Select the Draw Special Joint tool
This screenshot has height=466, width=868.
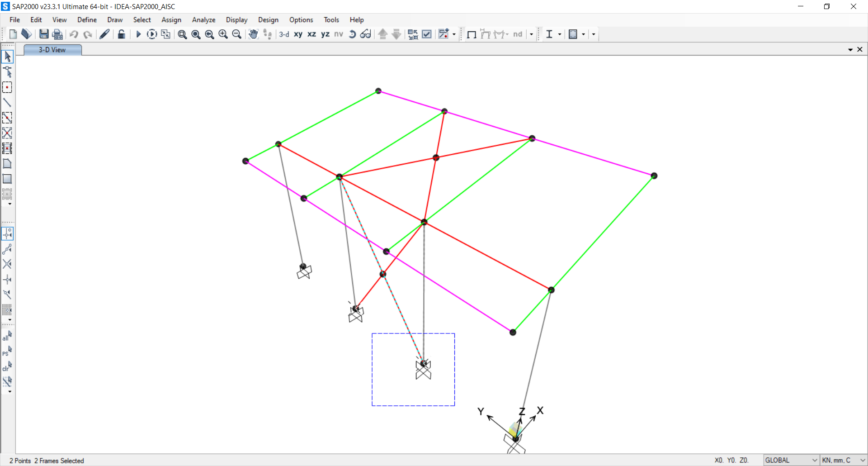click(8, 87)
